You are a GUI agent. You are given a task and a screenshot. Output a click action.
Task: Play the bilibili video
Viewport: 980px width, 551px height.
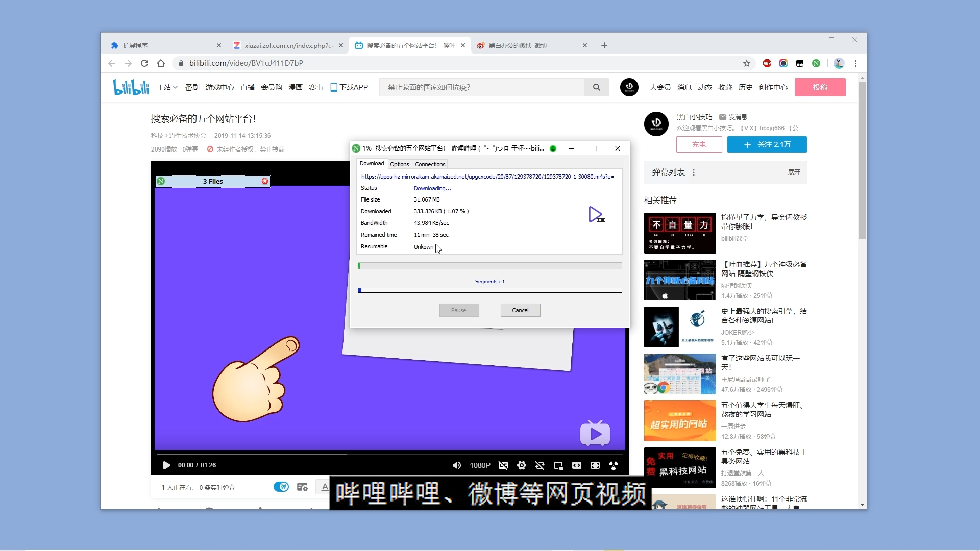click(166, 465)
